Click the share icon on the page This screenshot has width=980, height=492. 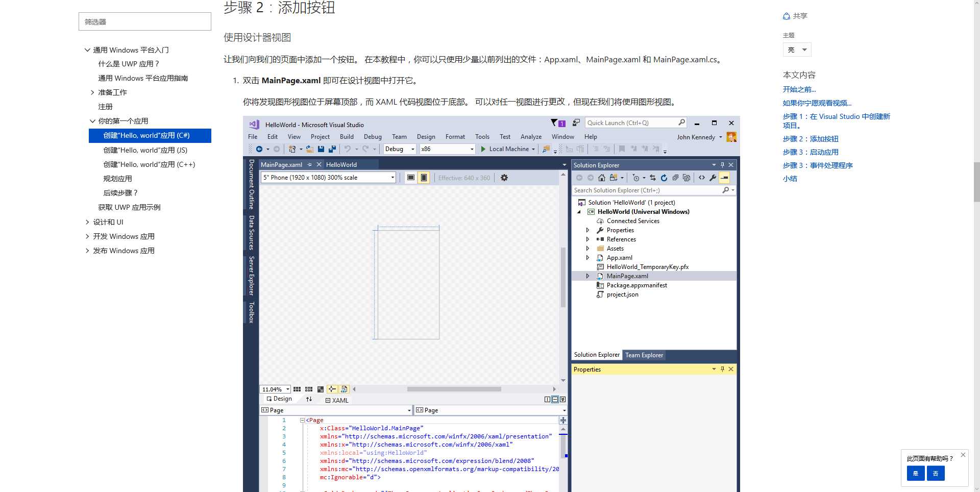click(787, 16)
